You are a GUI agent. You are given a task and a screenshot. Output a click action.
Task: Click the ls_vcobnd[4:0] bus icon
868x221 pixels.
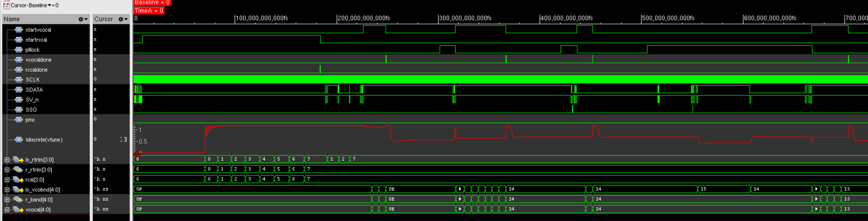click(x=18, y=189)
